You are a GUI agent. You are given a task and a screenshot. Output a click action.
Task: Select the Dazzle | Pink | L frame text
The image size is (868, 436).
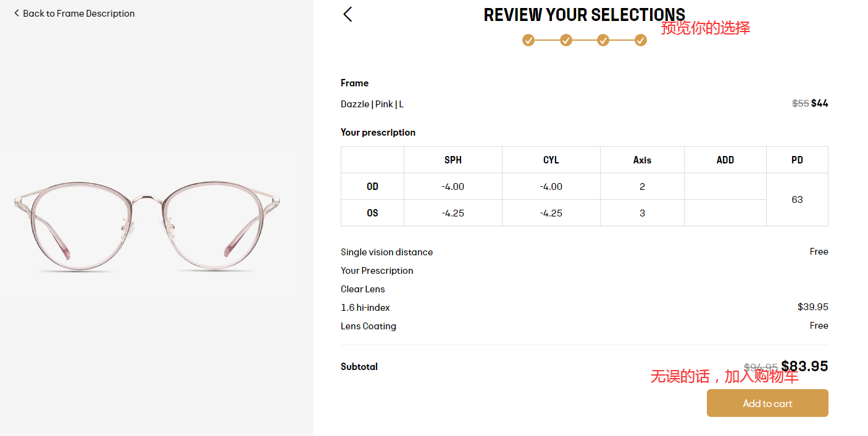coord(372,104)
